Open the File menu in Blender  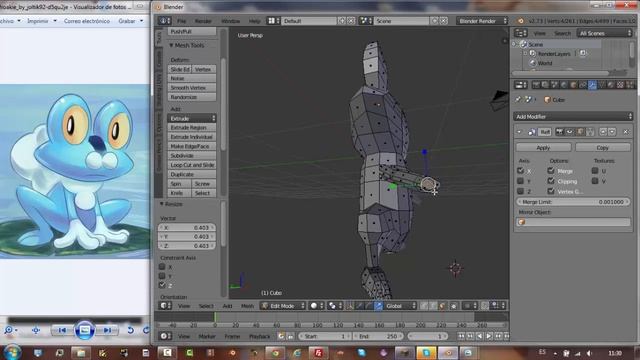tap(181, 21)
